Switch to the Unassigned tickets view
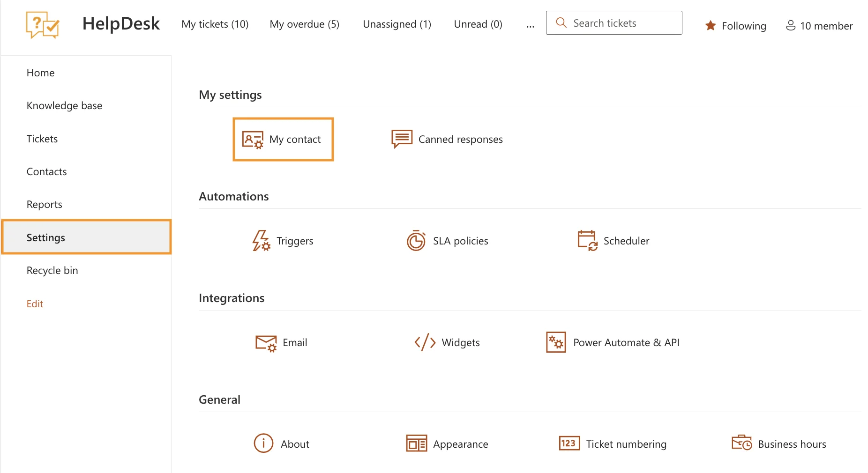Screen dimensions: 868x473 [x=397, y=24]
